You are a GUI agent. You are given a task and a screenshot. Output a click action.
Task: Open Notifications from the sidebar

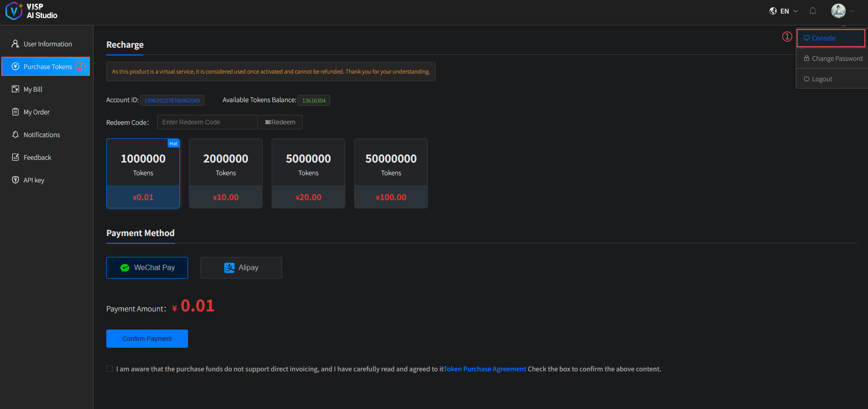pos(41,135)
